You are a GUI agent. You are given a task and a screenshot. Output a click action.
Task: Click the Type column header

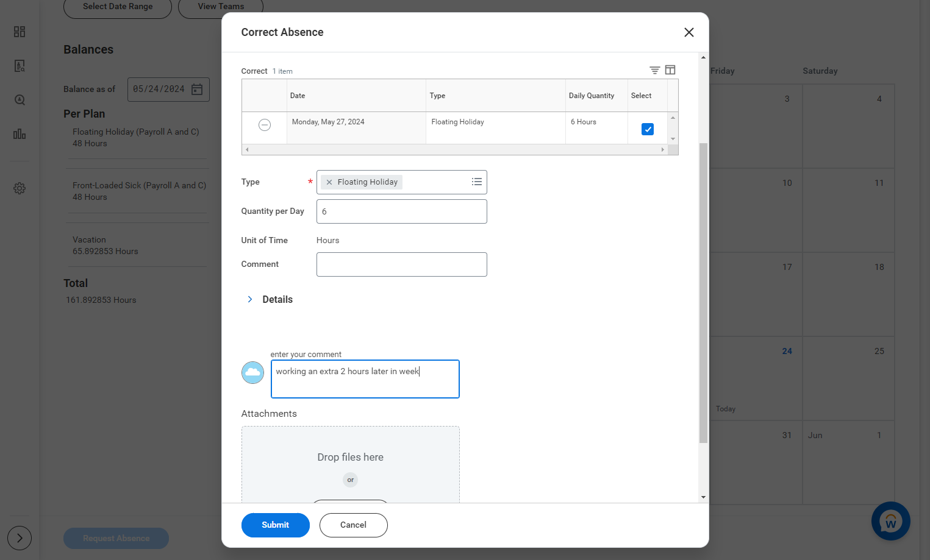pyautogui.click(x=496, y=96)
